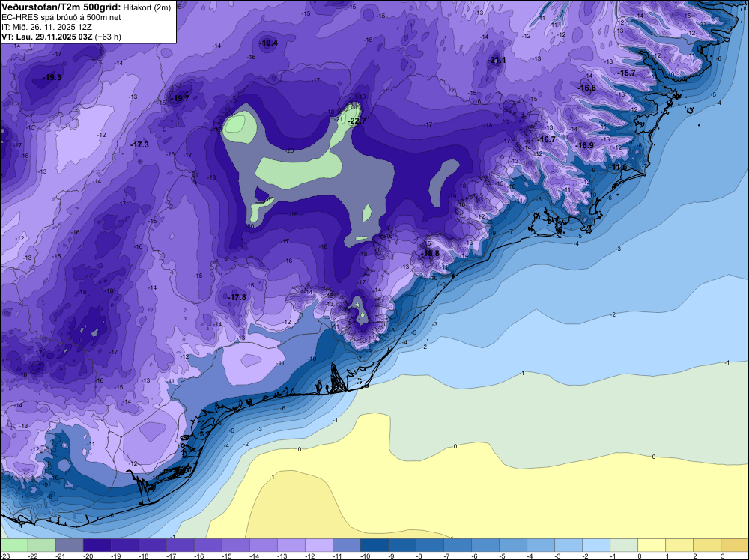Pick the legend swatch labeled 2

706,545
